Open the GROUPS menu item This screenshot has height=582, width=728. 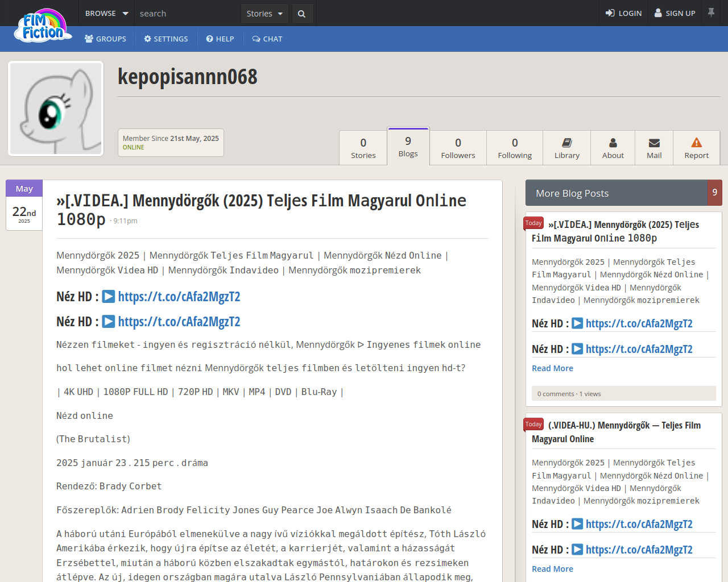coord(105,39)
